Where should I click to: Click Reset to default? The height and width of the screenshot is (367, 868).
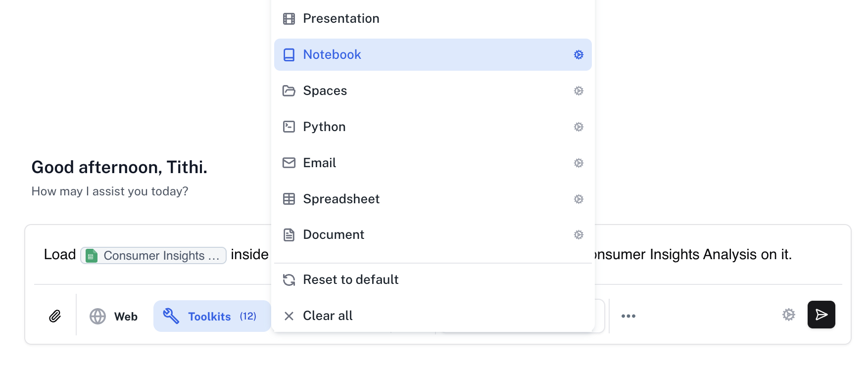pos(350,280)
